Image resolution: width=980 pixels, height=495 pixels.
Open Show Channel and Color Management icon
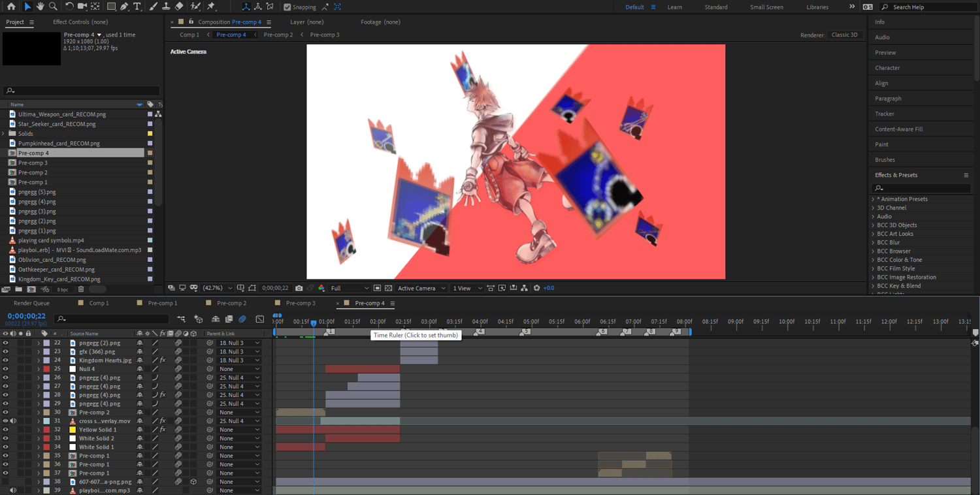[x=321, y=288]
